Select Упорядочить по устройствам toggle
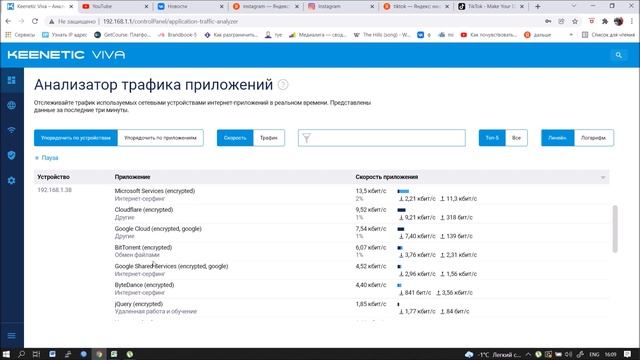This screenshot has height=360, width=640. coord(76,138)
